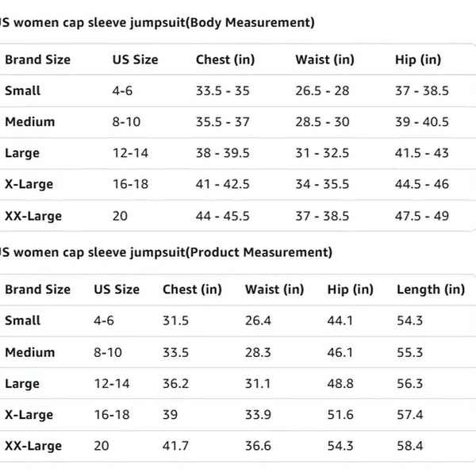
Task: Click the Length (in) column header
Action: (x=431, y=290)
